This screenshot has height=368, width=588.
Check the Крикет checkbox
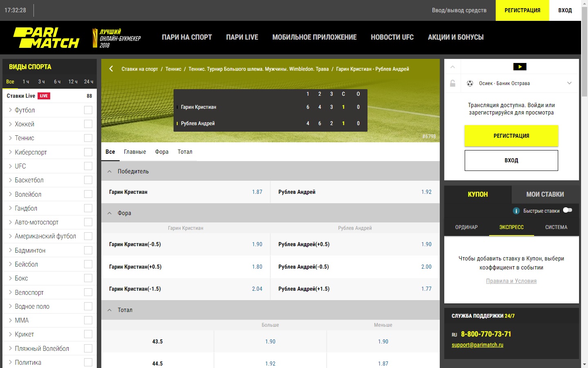point(88,334)
